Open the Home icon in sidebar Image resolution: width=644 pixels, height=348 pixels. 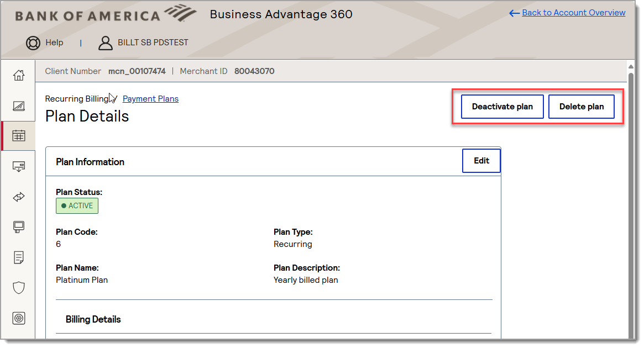(19, 76)
